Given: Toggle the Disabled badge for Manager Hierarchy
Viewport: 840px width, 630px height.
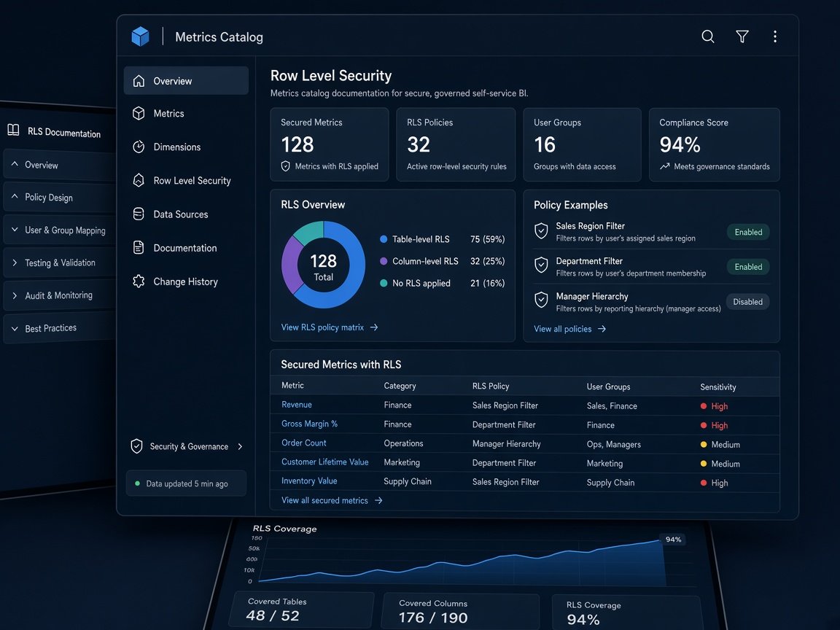Looking at the screenshot, I should (747, 302).
